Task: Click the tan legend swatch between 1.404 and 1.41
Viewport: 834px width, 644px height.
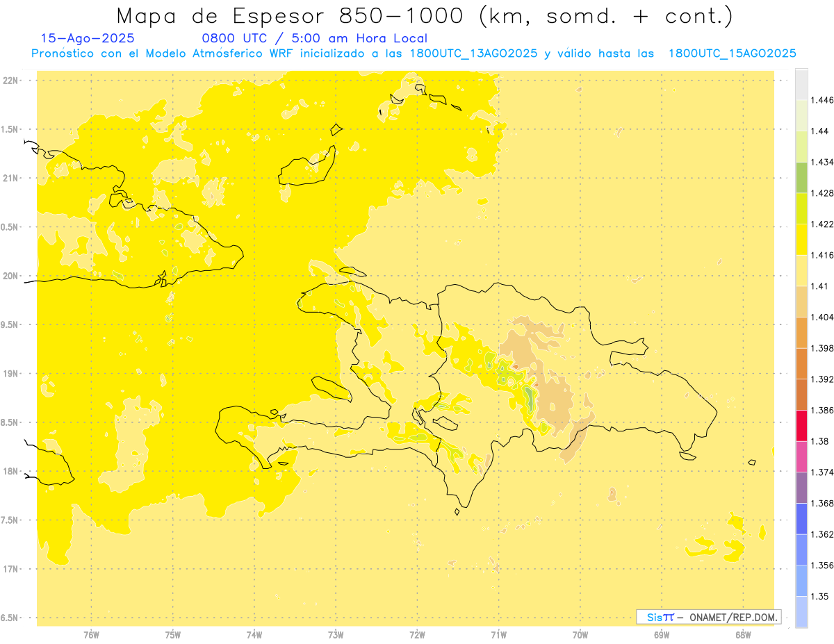Action: pyautogui.click(x=801, y=301)
